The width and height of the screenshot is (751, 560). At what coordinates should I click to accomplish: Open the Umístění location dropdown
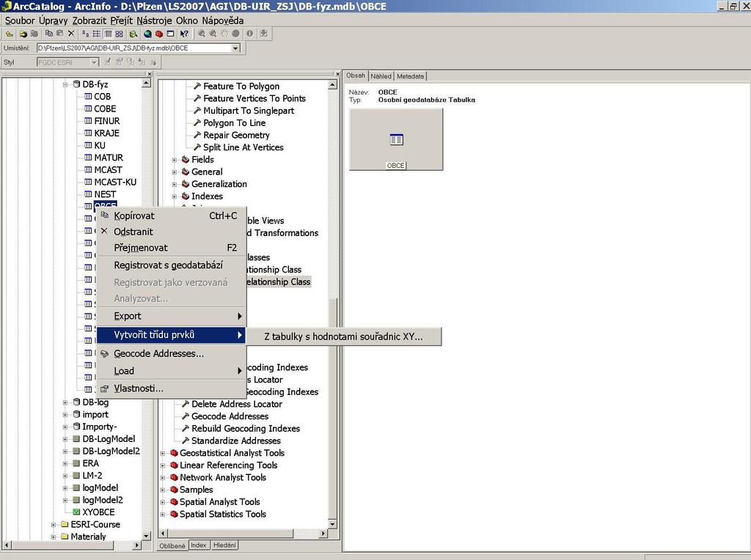(x=235, y=48)
